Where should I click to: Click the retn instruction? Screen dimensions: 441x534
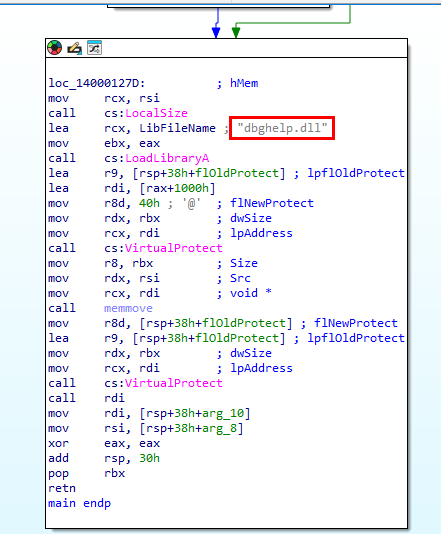pyautogui.click(x=62, y=488)
